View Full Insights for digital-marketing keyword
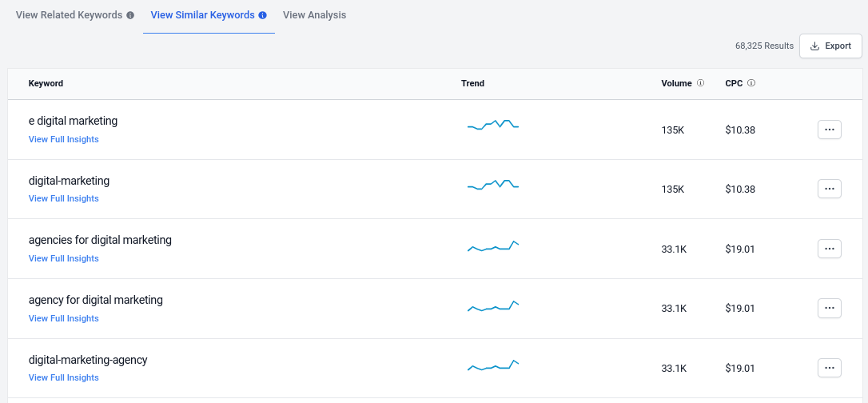 tap(64, 199)
